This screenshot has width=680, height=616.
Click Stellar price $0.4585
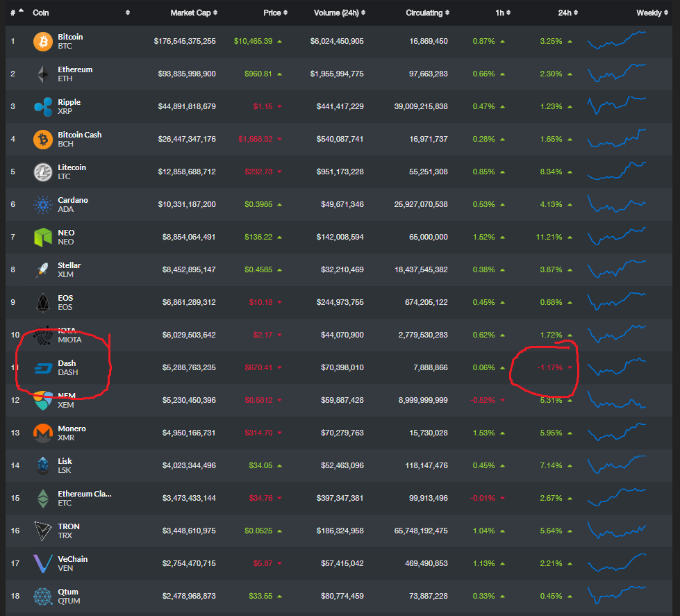pyautogui.click(x=258, y=269)
